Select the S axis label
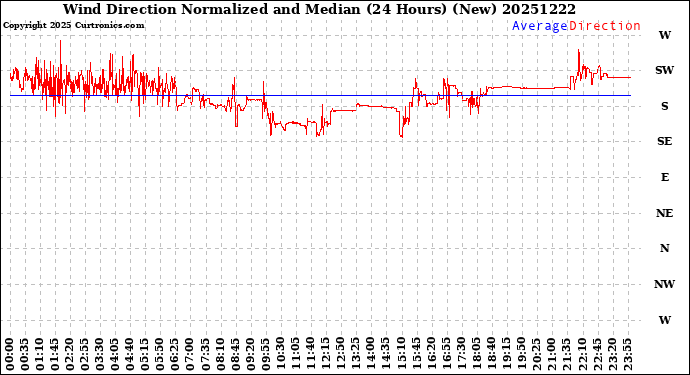 click(665, 106)
